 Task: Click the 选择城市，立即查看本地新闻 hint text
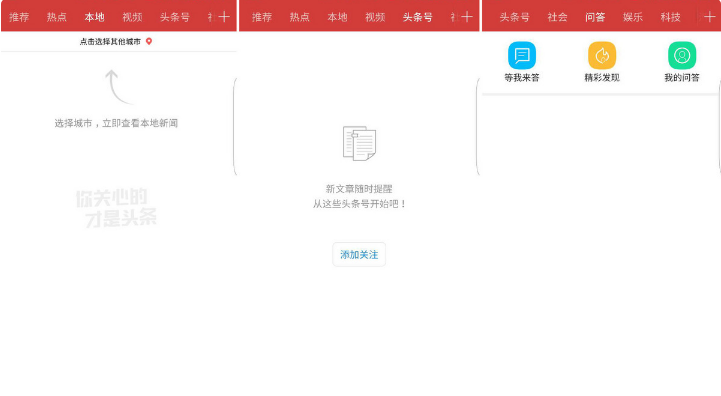coord(116,123)
